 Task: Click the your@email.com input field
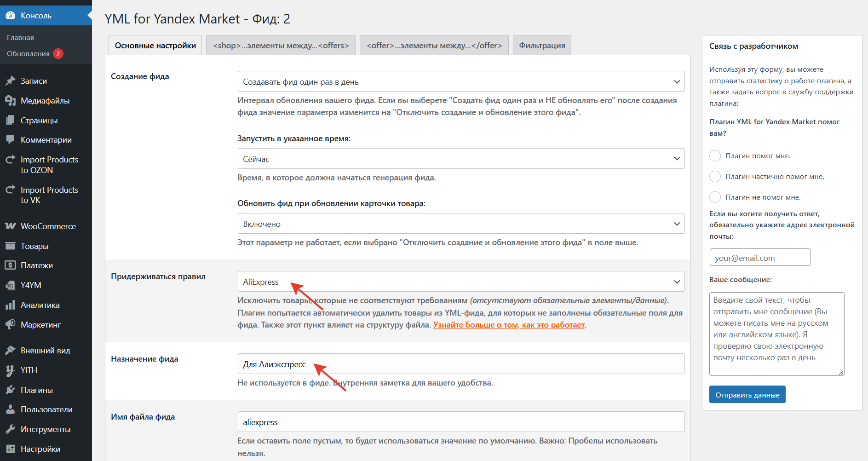point(759,258)
